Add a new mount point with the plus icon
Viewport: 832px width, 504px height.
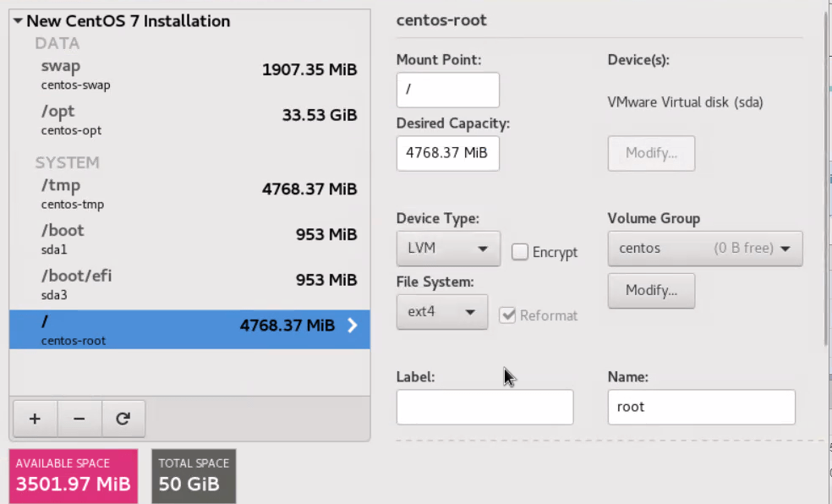[34, 418]
